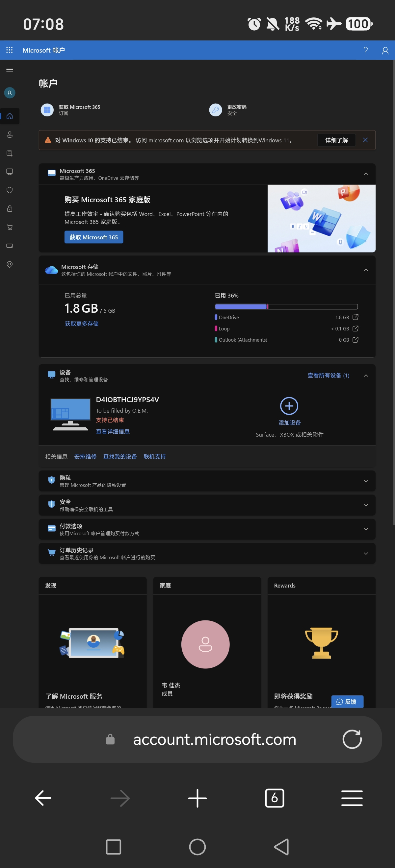Image resolution: width=395 pixels, height=868 pixels.
Task: Open the sidebar Your info person icon
Action: [x=10, y=134]
